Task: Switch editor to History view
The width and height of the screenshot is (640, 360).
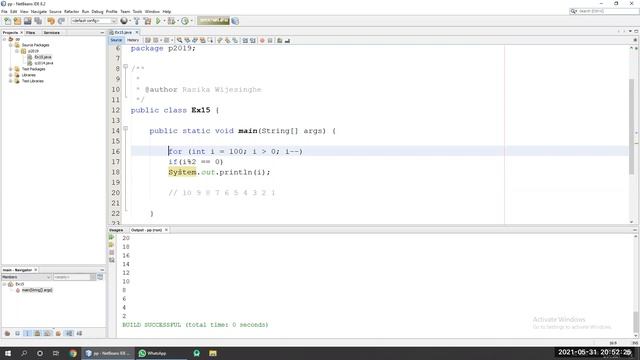Action: pyautogui.click(x=133, y=40)
